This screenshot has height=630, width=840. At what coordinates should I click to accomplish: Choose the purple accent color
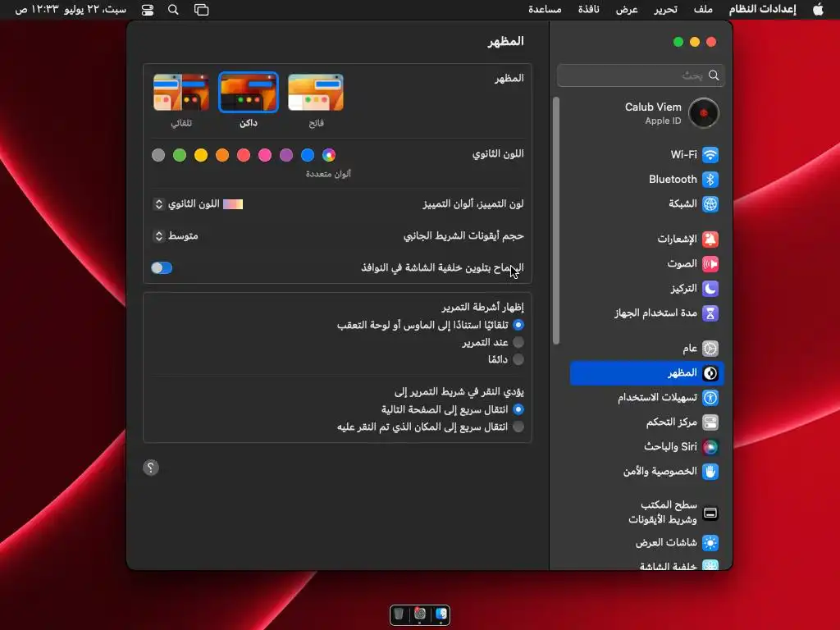[x=286, y=155]
